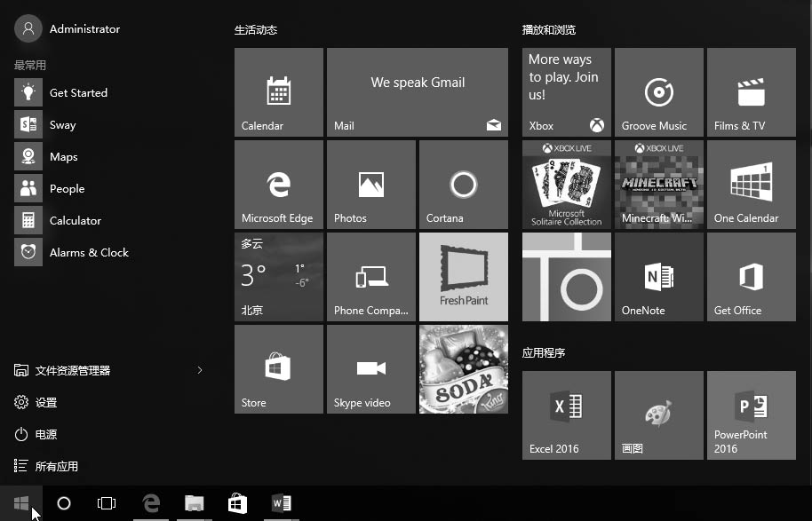
Task: Open the Store tile
Action: tap(278, 368)
